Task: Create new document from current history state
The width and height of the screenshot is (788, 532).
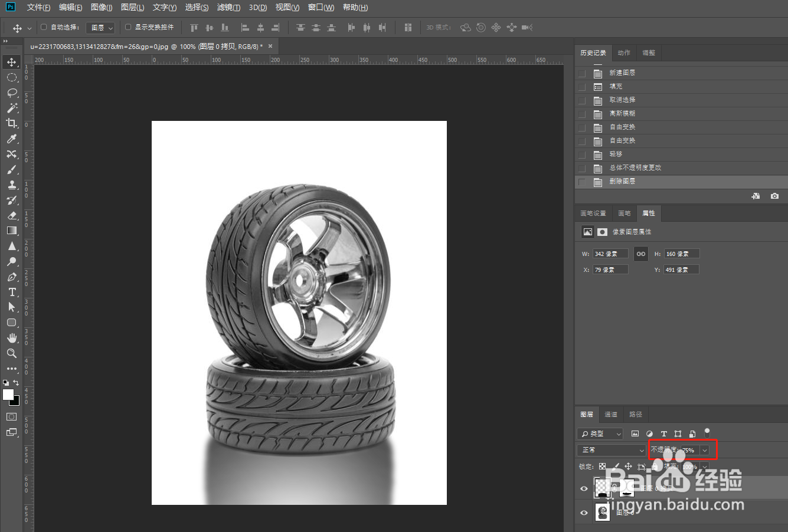Action: pos(756,196)
